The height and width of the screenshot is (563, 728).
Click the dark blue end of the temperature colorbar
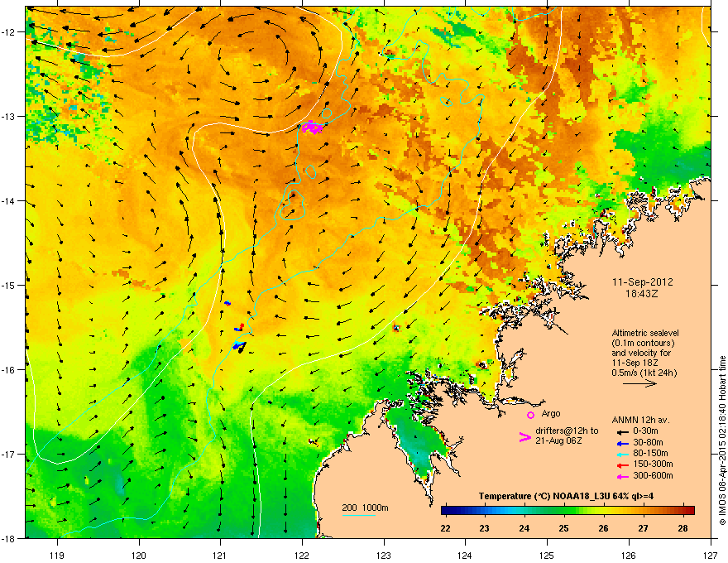(x=446, y=510)
